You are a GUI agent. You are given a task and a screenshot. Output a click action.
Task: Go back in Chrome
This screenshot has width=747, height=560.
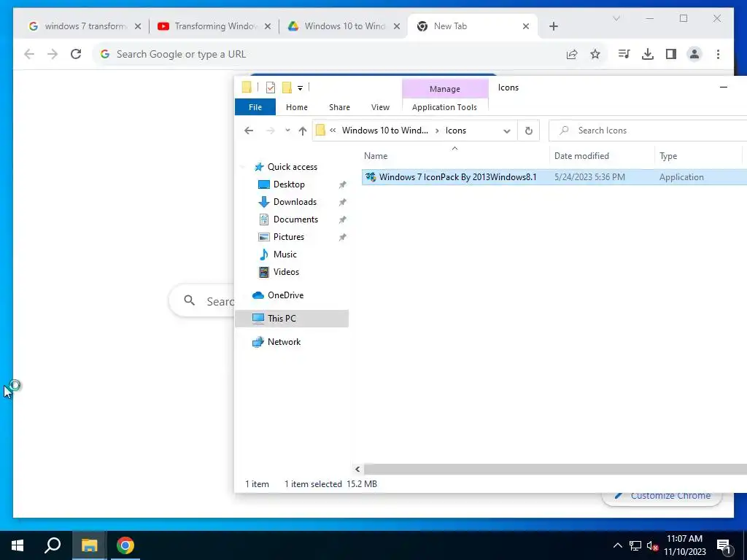(29, 54)
